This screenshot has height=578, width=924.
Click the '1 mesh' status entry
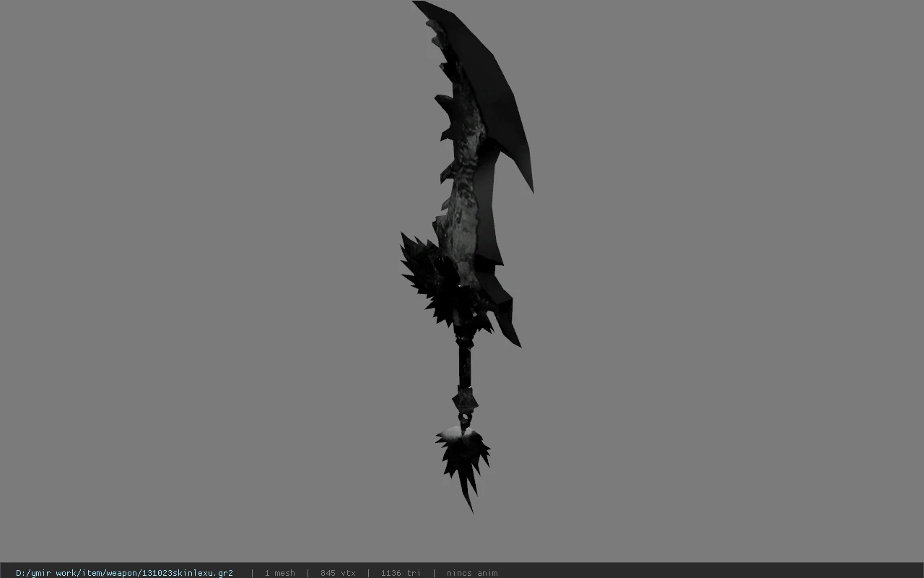pyautogui.click(x=279, y=573)
